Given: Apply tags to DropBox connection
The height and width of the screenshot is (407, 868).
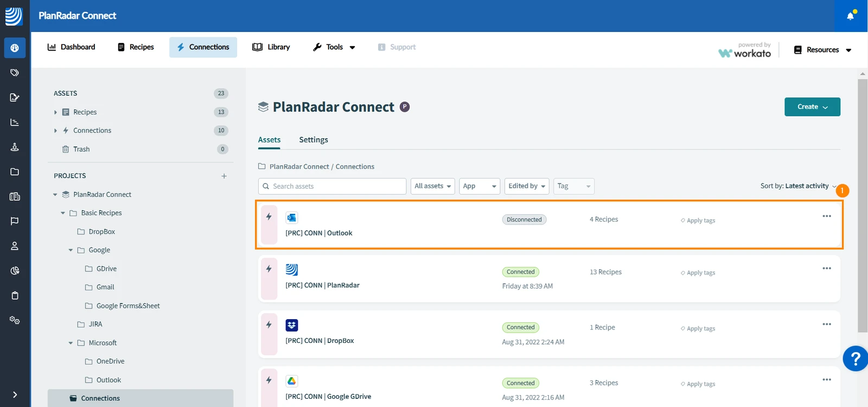Looking at the screenshot, I should pyautogui.click(x=698, y=328).
